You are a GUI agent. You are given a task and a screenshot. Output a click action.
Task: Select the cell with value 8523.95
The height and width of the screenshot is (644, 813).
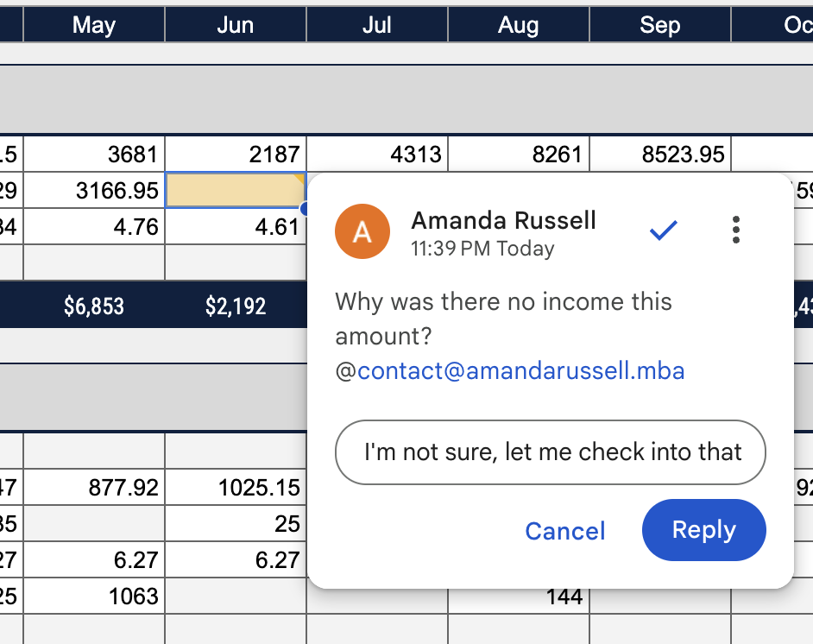pyautogui.click(x=660, y=155)
